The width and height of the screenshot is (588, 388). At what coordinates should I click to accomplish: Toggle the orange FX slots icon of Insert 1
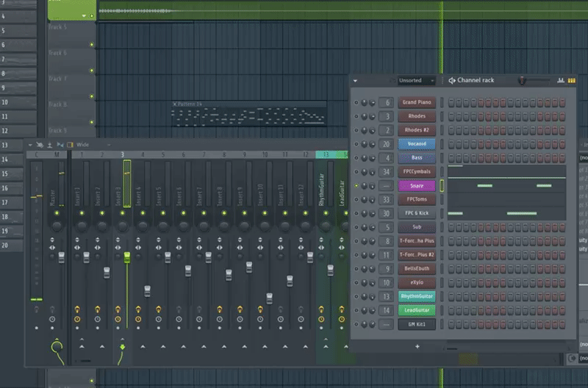coord(77,309)
